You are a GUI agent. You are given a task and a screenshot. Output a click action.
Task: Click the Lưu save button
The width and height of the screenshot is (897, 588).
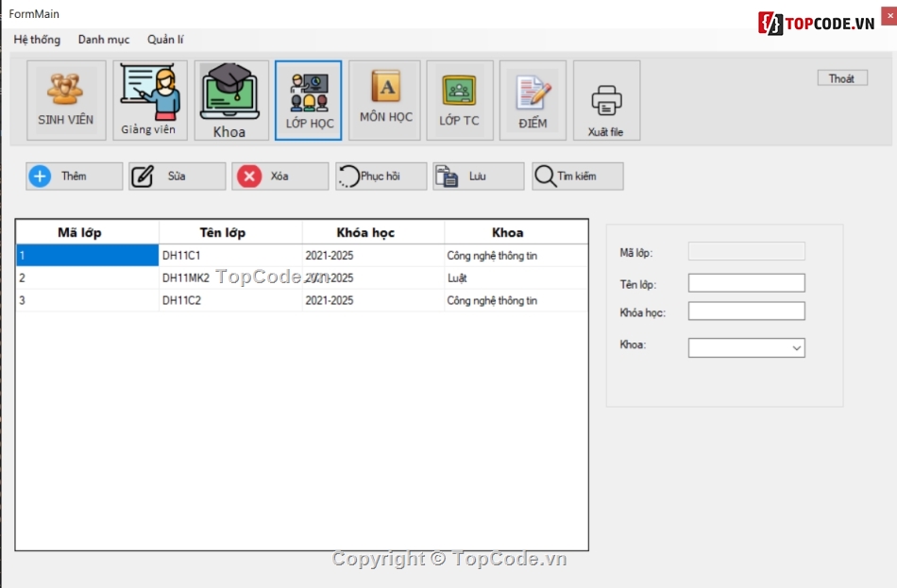[x=479, y=176]
